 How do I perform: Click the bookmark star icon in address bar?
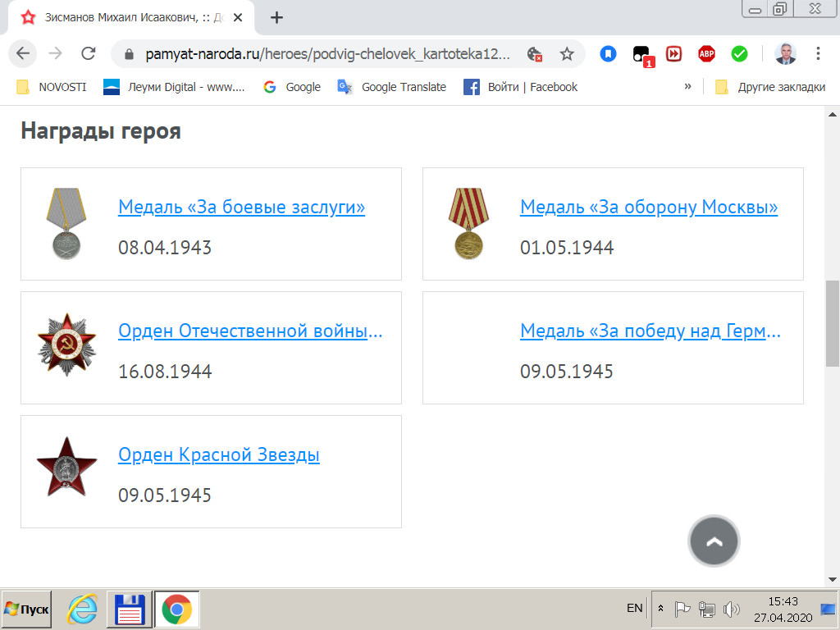pos(567,54)
